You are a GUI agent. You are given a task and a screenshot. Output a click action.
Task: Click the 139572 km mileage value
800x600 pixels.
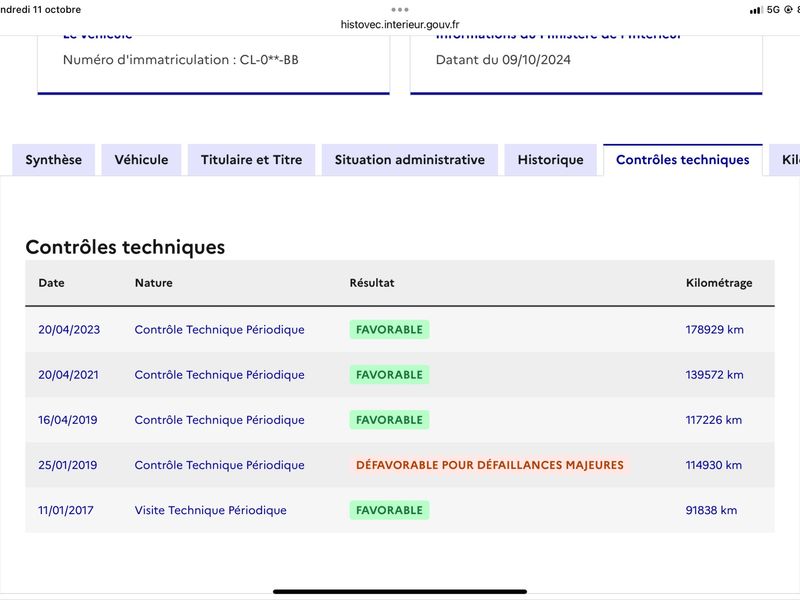click(714, 374)
